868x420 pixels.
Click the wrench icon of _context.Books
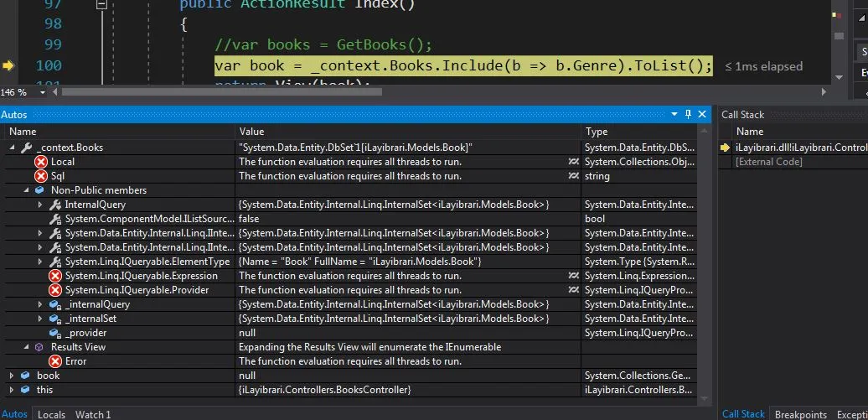[26, 148]
